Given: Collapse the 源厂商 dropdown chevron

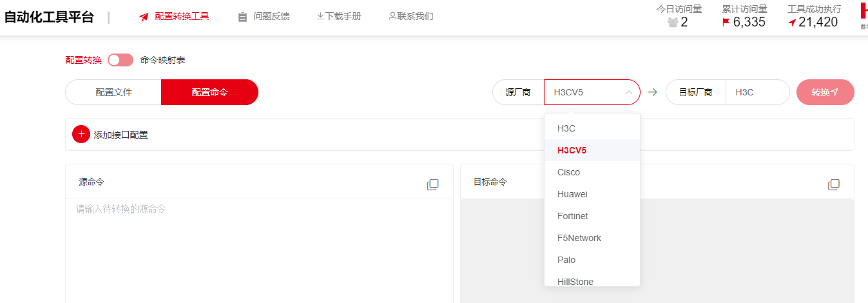Looking at the screenshot, I should click(x=629, y=92).
